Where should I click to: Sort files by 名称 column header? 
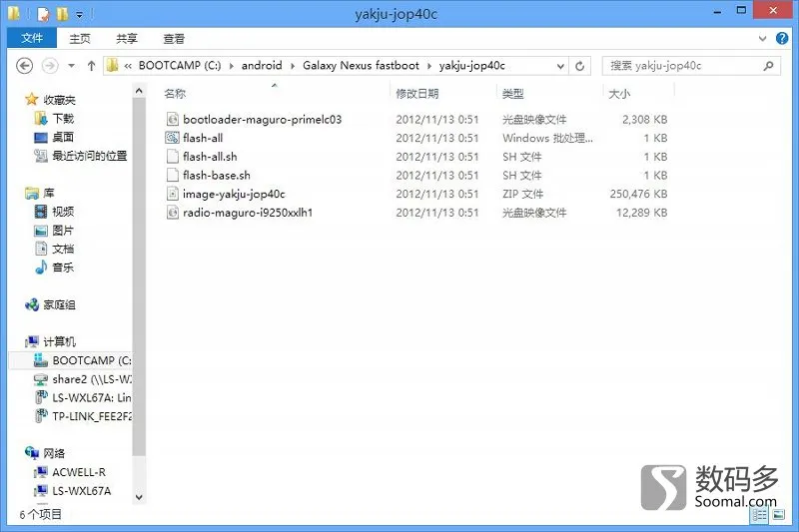(x=175, y=94)
